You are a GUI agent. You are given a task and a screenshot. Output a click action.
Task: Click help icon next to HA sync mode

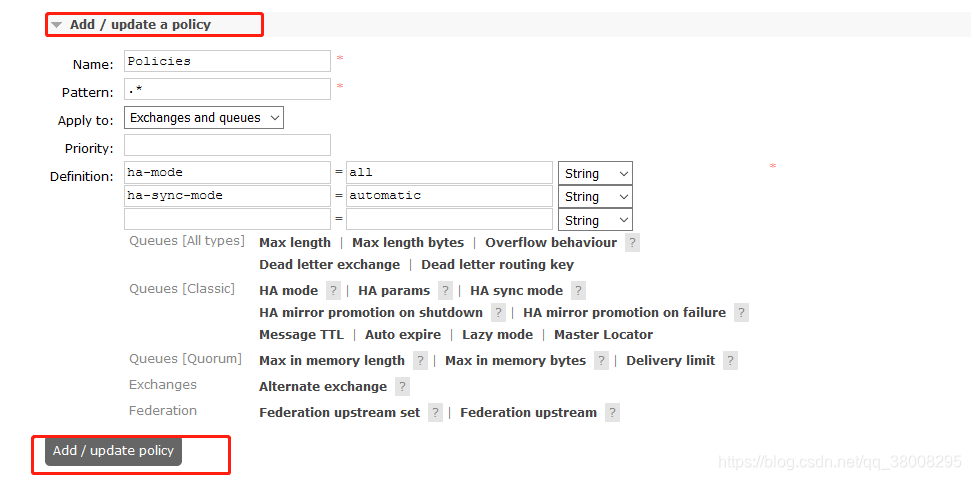[578, 291]
